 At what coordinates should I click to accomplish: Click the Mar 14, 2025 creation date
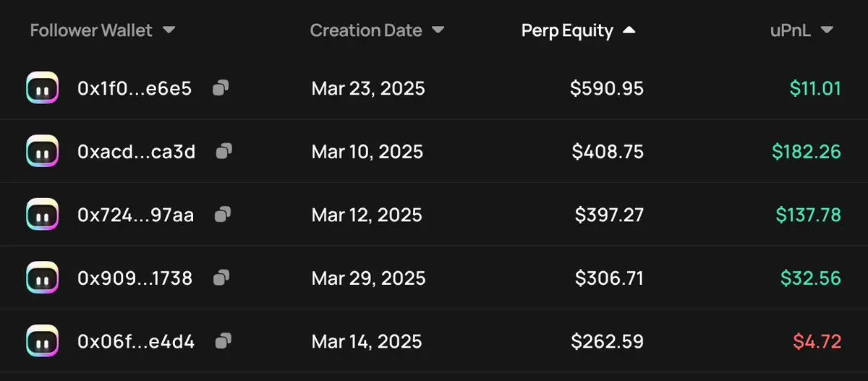[x=367, y=341]
